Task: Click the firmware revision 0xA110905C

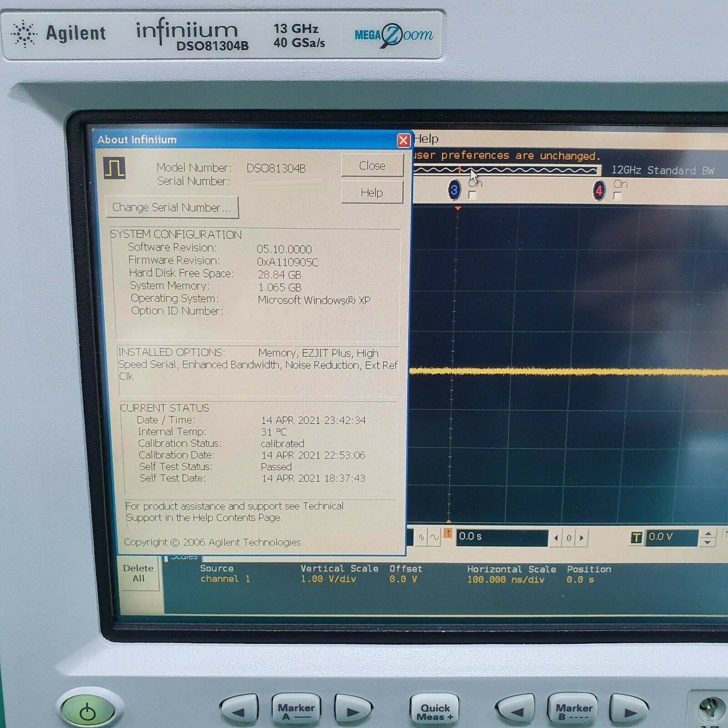Action: [288, 262]
